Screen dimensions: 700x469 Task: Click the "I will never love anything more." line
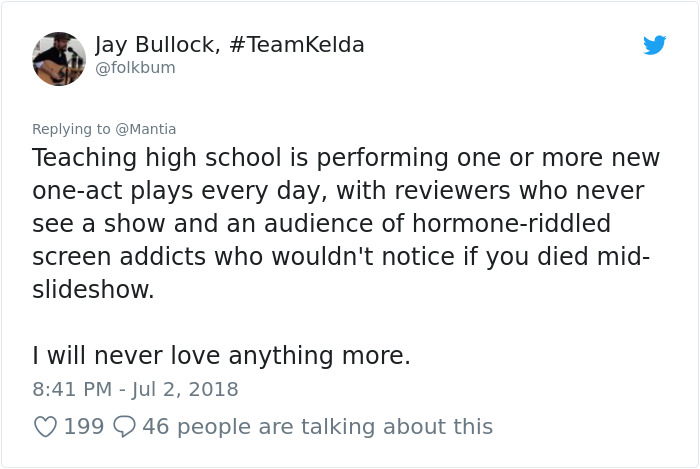pyautogui.click(x=221, y=355)
